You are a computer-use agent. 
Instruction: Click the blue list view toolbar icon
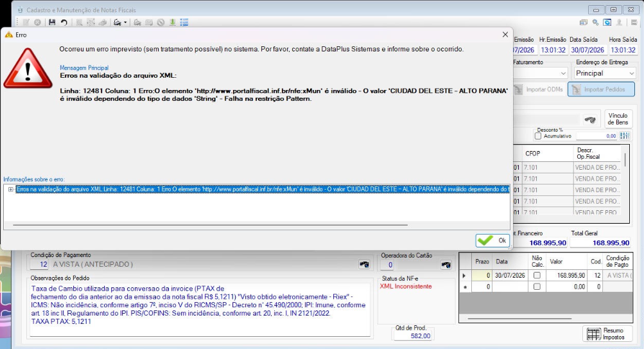tap(184, 22)
